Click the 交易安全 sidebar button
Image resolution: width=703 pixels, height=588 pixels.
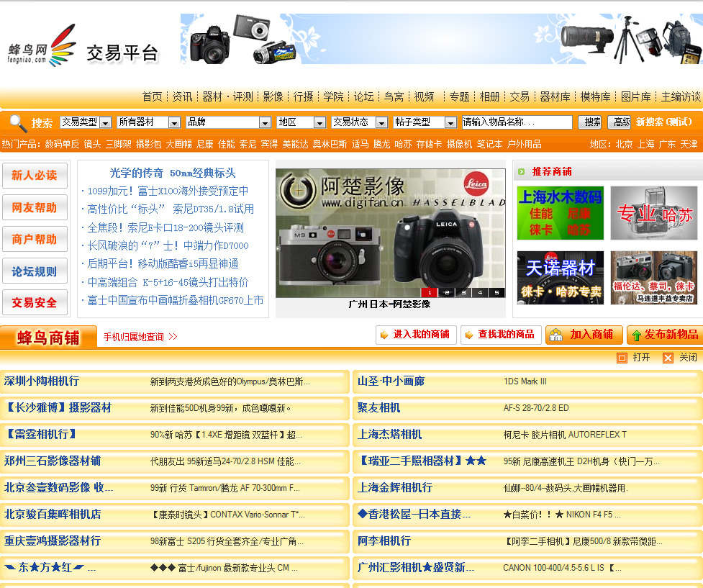[35, 302]
